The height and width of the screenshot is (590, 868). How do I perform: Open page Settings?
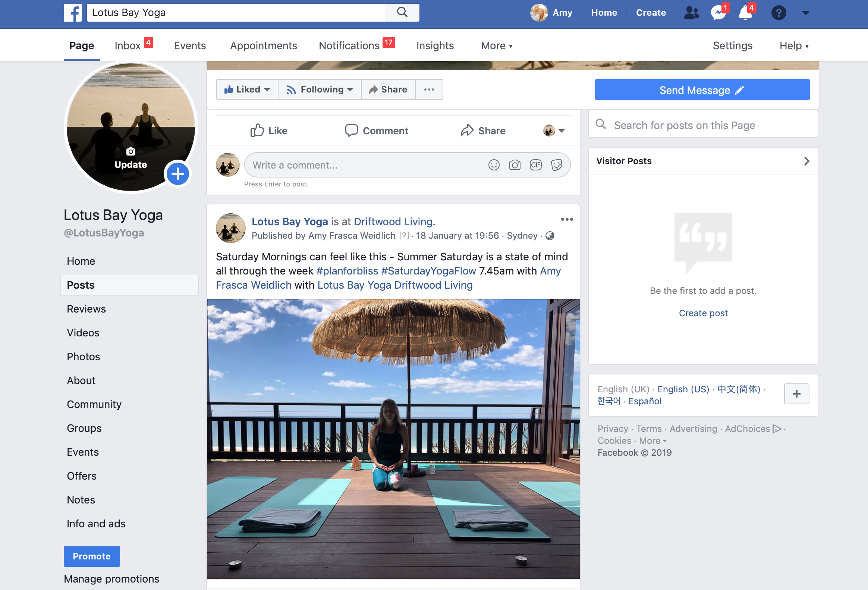(x=732, y=45)
